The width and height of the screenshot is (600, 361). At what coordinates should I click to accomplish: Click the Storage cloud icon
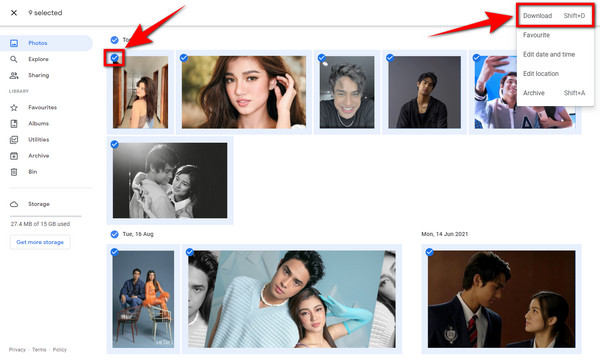(x=14, y=204)
